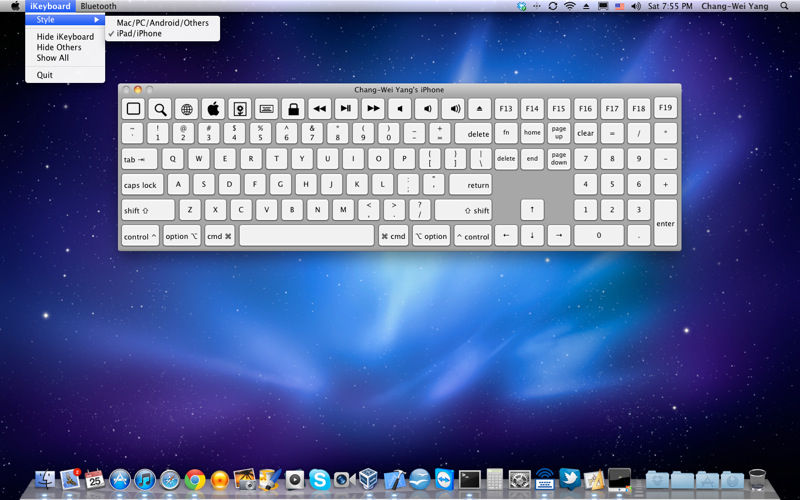The width and height of the screenshot is (800, 500).
Task: Tap the left arrow key
Action: [506, 236]
